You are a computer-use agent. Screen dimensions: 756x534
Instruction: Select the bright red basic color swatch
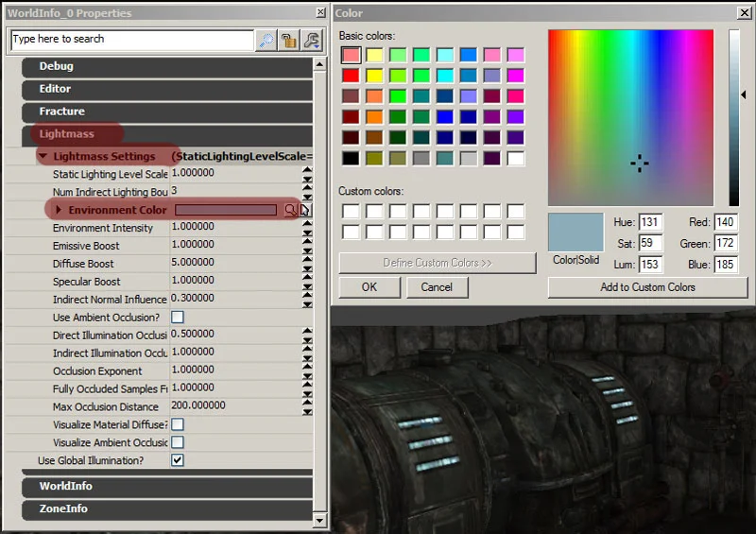[x=351, y=76]
